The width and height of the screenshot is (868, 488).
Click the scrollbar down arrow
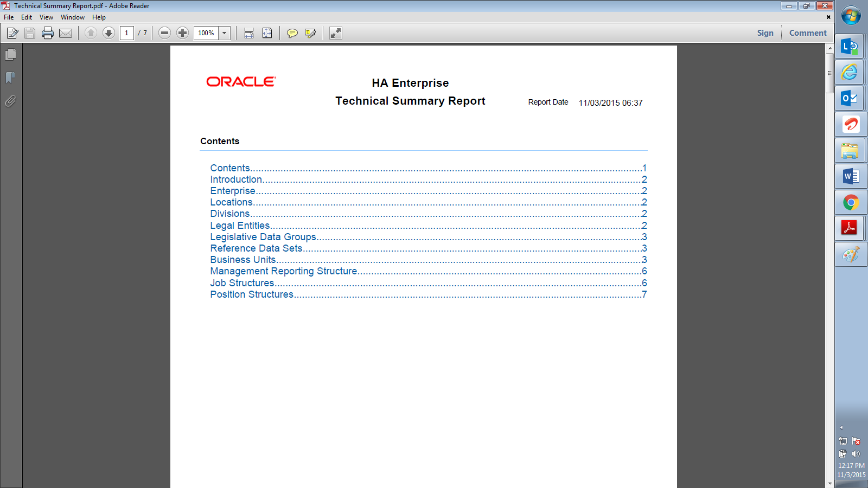829,483
